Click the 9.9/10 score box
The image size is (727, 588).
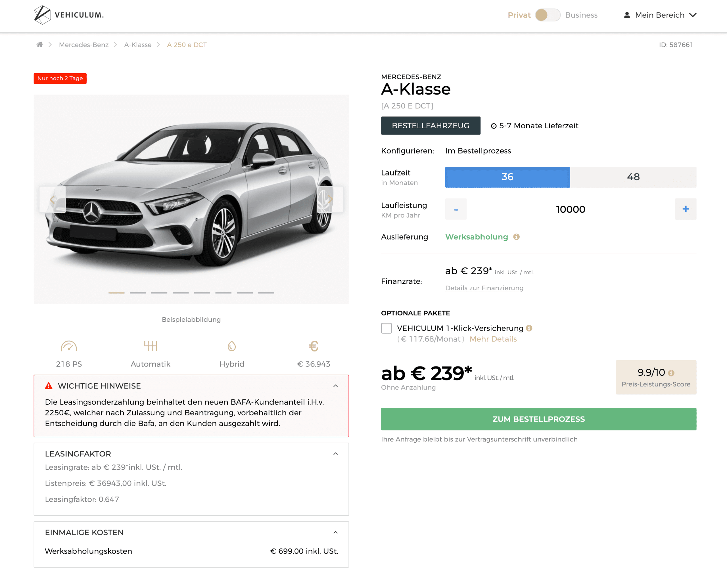pyautogui.click(x=656, y=377)
